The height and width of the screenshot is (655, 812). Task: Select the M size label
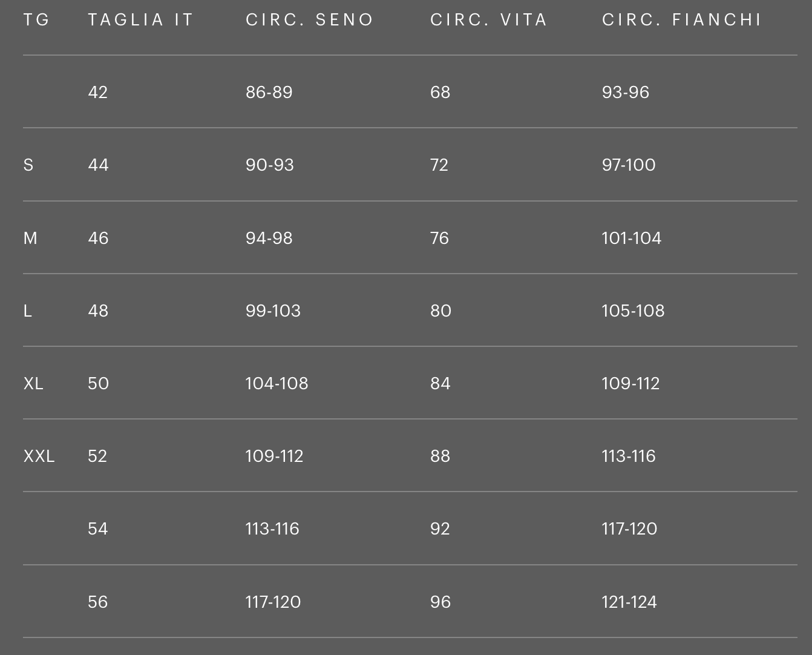(x=30, y=239)
